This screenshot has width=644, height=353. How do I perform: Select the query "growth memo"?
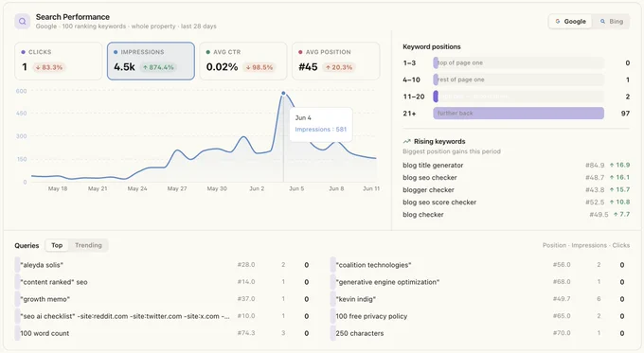click(x=162, y=299)
